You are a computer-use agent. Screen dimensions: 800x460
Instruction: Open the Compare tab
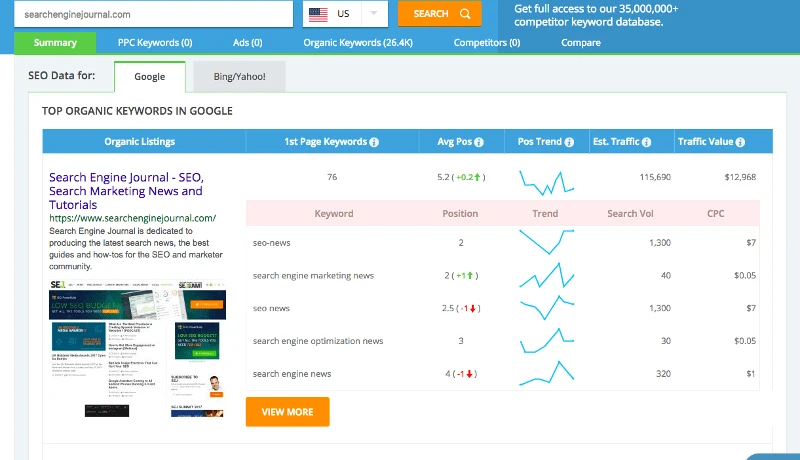581,43
